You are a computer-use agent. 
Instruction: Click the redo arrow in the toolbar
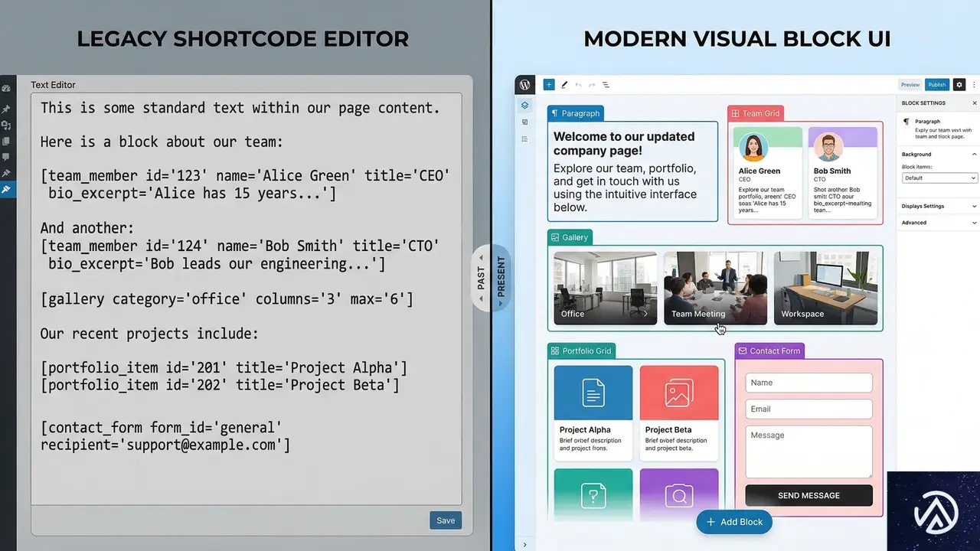[592, 85]
